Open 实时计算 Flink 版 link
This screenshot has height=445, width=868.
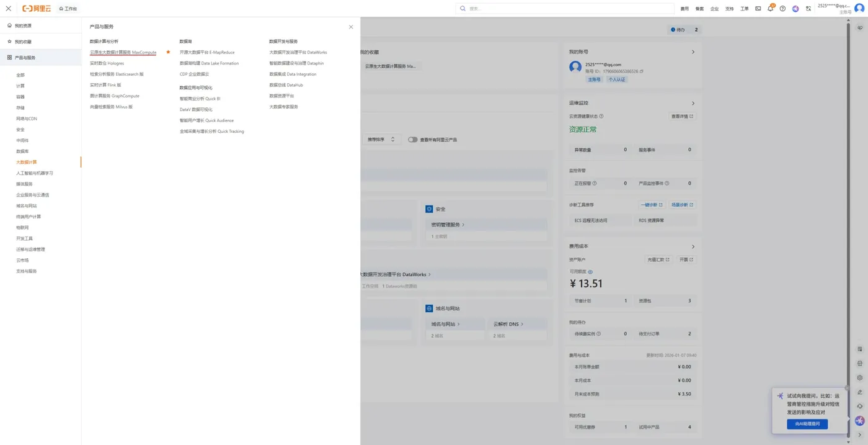tap(105, 85)
